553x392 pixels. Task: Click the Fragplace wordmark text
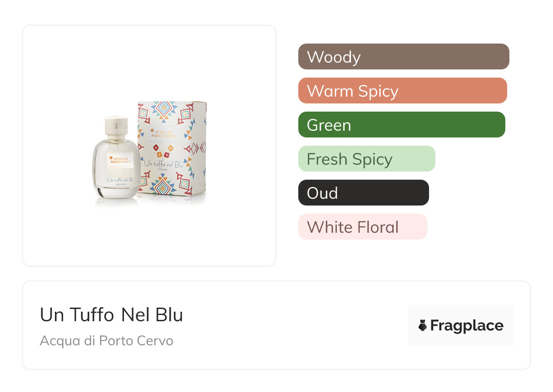pos(467,326)
